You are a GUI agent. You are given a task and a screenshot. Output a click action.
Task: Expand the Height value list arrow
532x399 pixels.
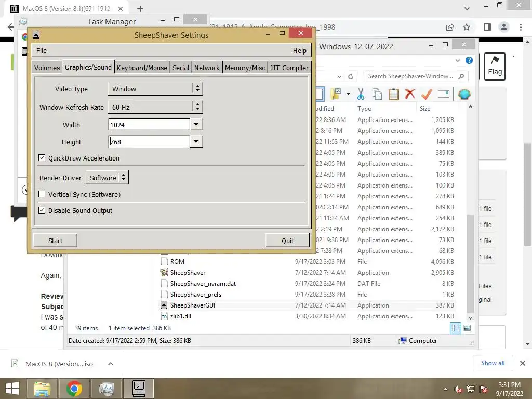point(196,141)
